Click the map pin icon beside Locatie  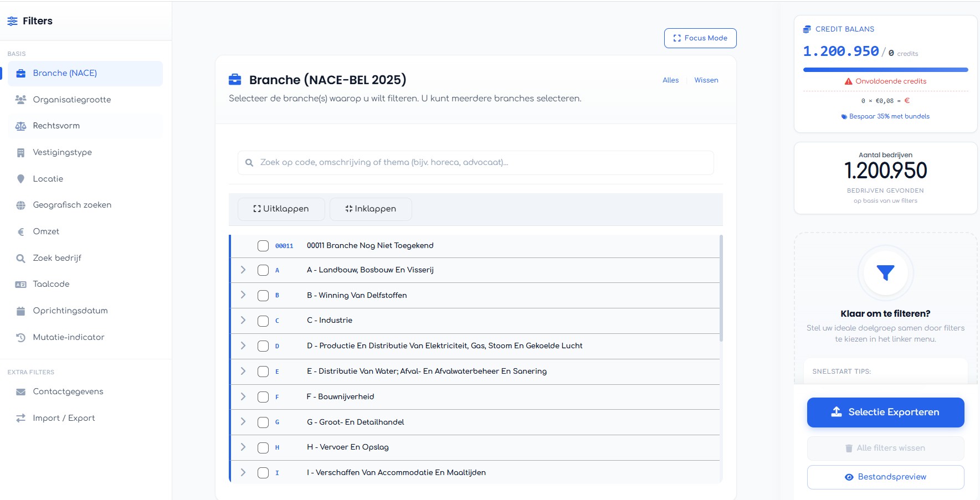pyautogui.click(x=20, y=179)
